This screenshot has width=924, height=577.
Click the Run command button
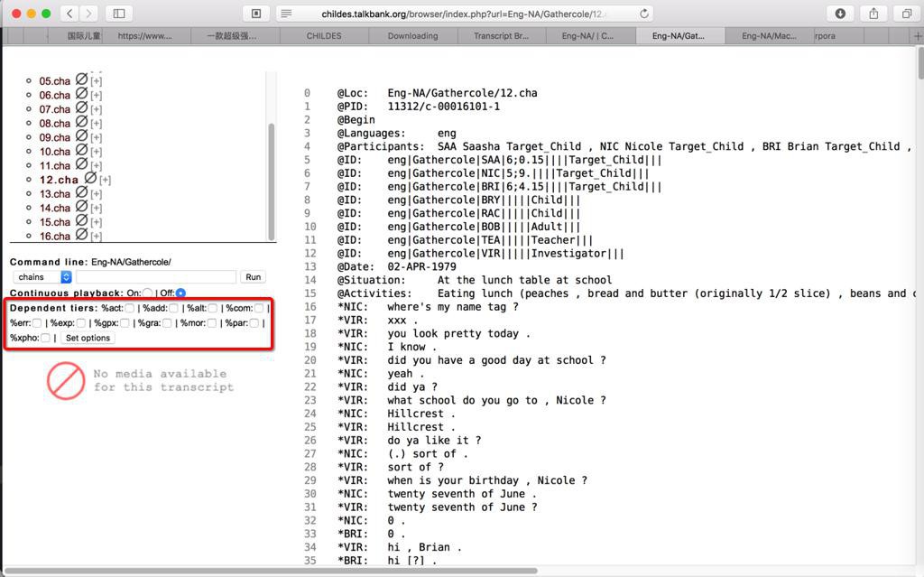coord(254,276)
